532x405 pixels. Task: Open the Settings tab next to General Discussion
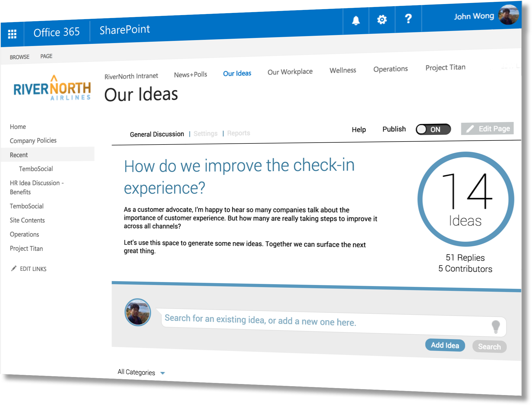click(205, 133)
